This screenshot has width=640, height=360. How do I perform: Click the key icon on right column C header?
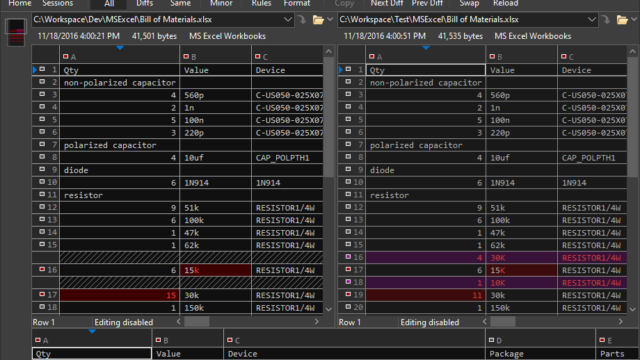564,56
